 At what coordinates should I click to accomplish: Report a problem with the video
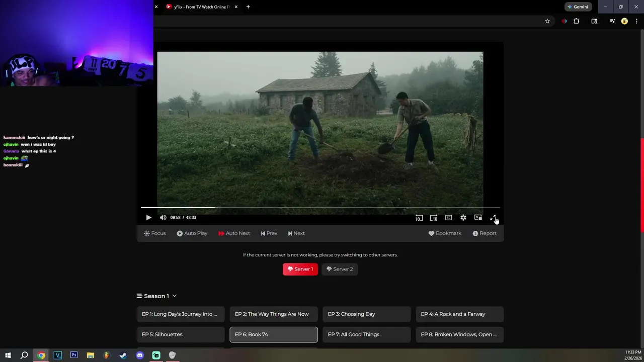485,233
